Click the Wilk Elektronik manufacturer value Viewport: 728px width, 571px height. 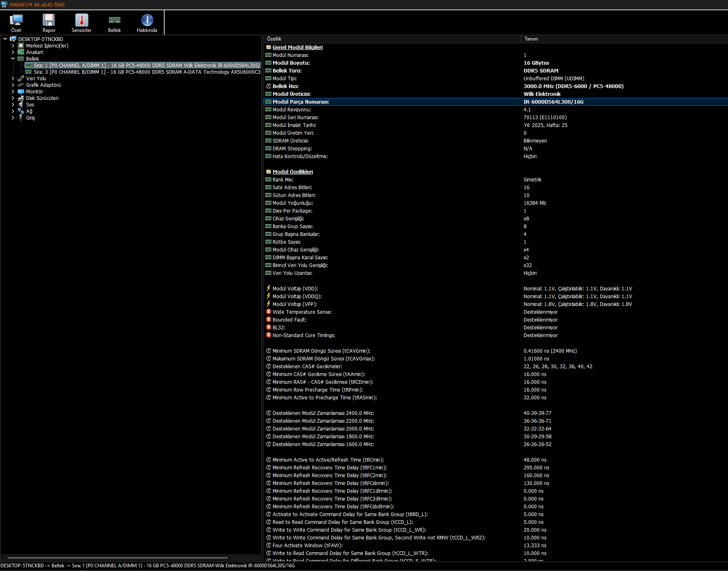542,94
